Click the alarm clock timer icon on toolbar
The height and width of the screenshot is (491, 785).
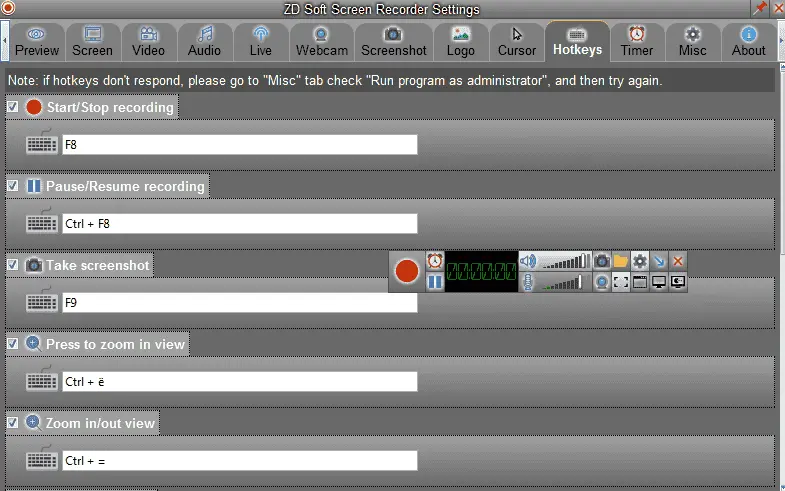(x=435, y=261)
